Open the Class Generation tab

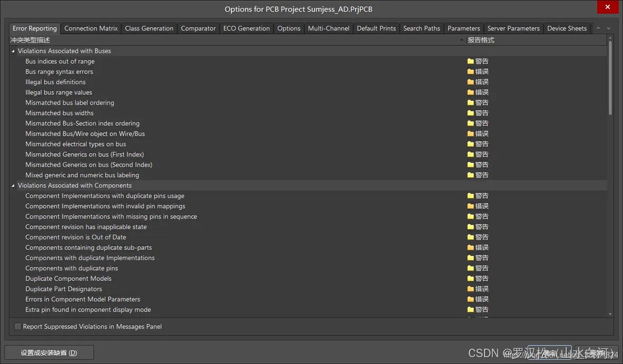pyautogui.click(x=149, y=28)
